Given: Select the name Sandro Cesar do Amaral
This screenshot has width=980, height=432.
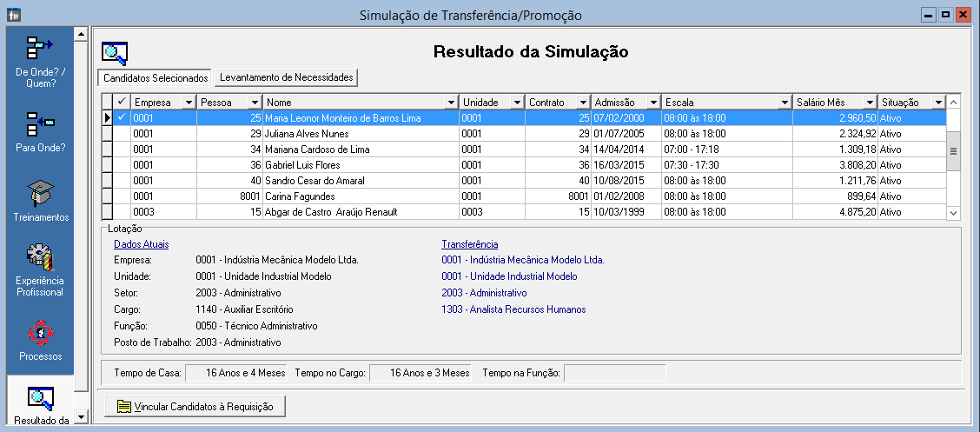Looking at the screenshot, I should (x=315, y=181).
